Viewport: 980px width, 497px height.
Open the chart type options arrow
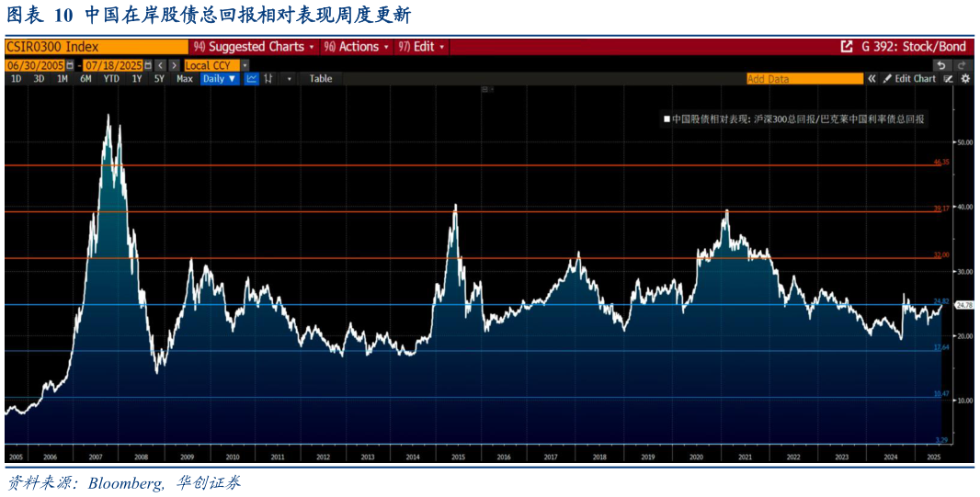289,79
